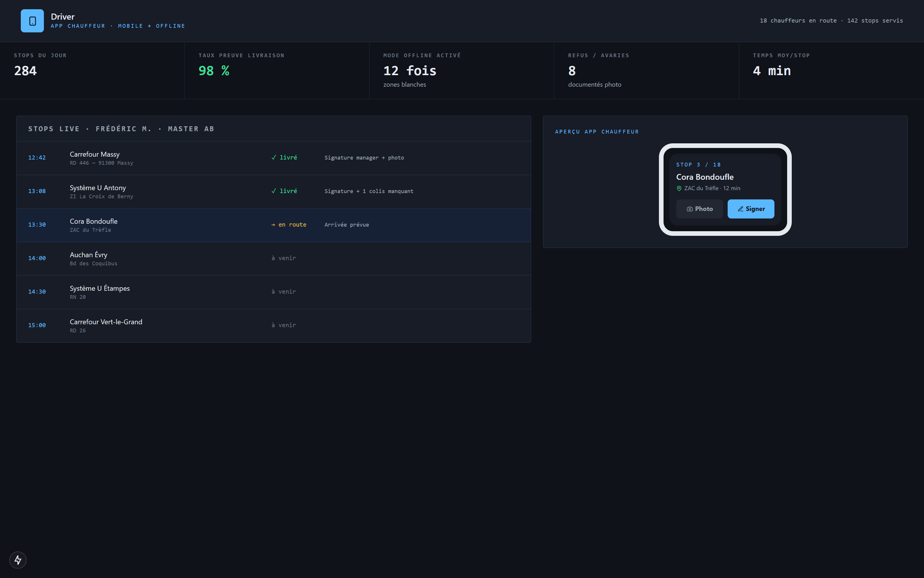The image size is (924, 578).
Task: Click the 'Stops live · Frédéric M.' panel heading
Action: pos(121,129)
